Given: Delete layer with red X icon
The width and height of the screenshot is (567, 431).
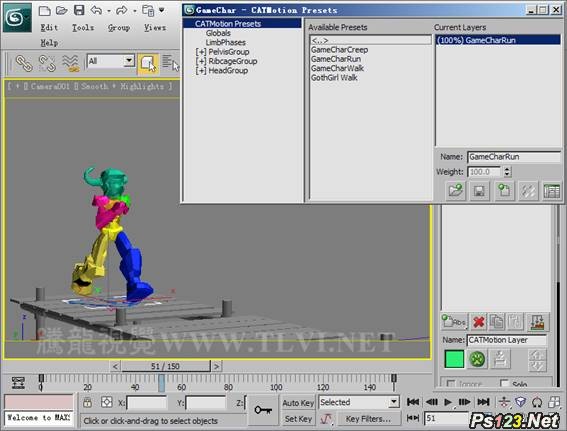Looking at the screenshot, I should (x=479, y=321).
